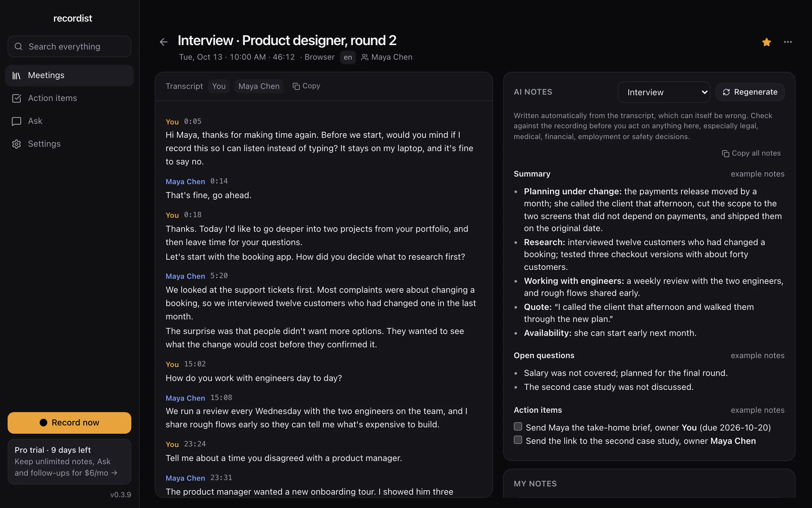Open the Interview notes template dropdown

pyautogui.click(x=664, y=92)
